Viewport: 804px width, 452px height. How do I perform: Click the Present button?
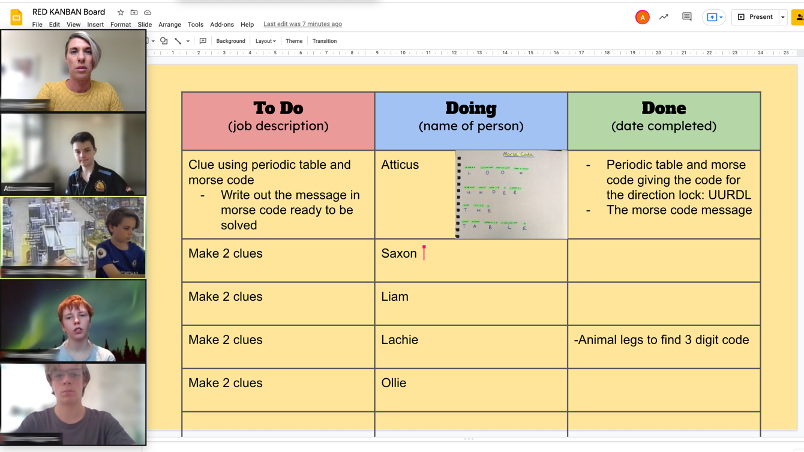click(x=755, y=17)
